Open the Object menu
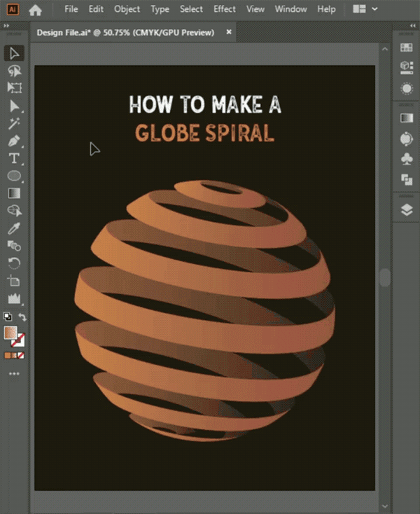The image size is (420, 514). tap(127, 9)
